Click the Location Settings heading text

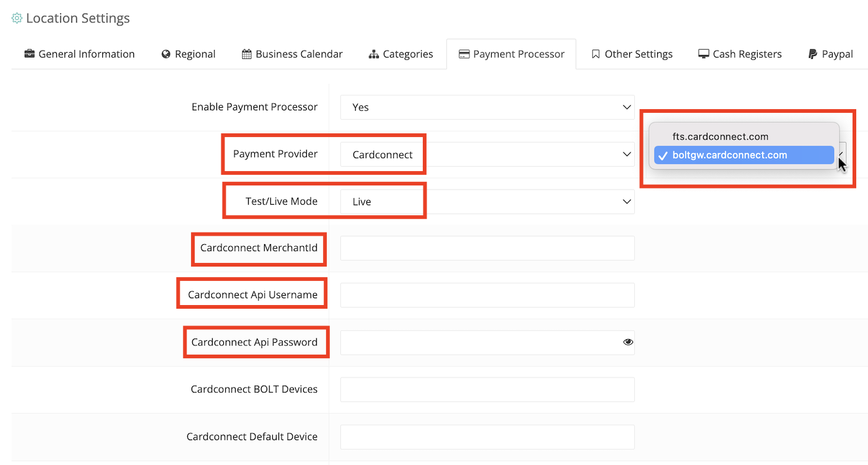point(78,19)
